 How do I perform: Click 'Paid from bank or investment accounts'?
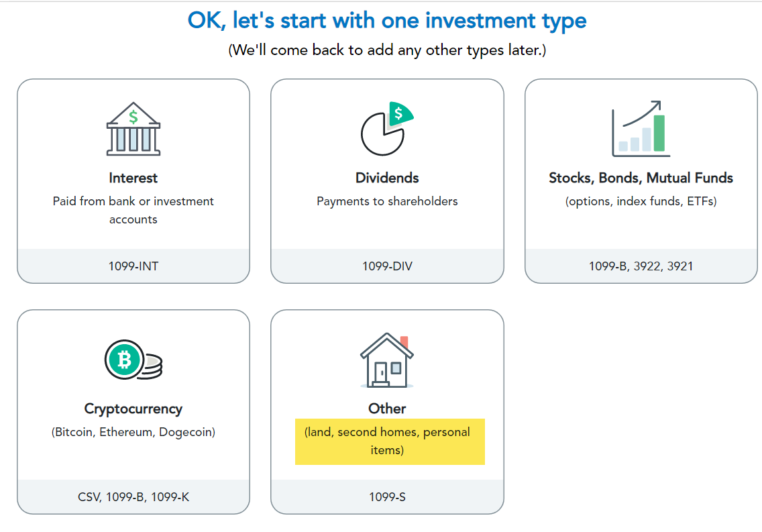pos(133,210)
